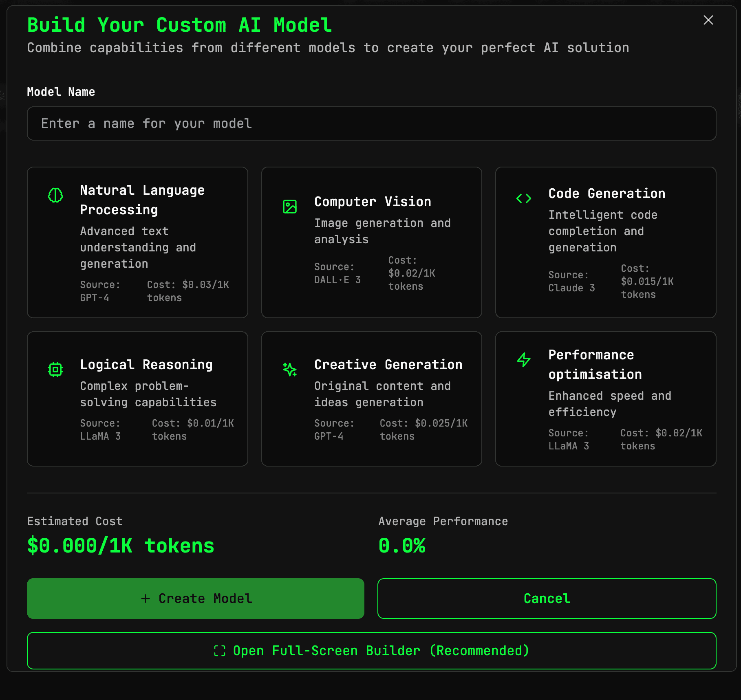Viewport: 741px width, 700px height.
Task: Click the plus icon inside Create Model button
Action: pyautogui.click(x=146, y=599)
